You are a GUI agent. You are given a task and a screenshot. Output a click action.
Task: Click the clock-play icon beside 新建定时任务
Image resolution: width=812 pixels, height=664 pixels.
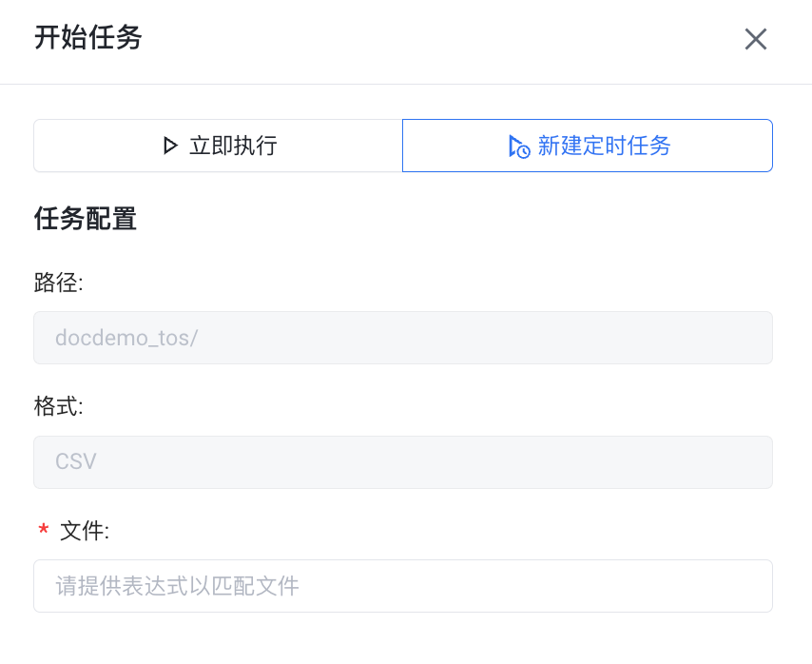click(x=518, y=146)
